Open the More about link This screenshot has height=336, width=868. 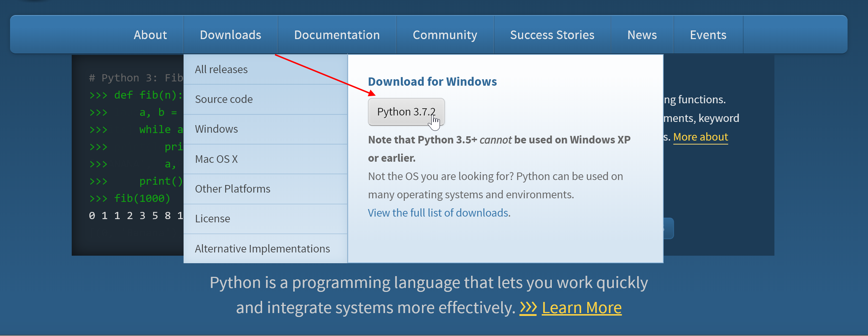point(701,137)
